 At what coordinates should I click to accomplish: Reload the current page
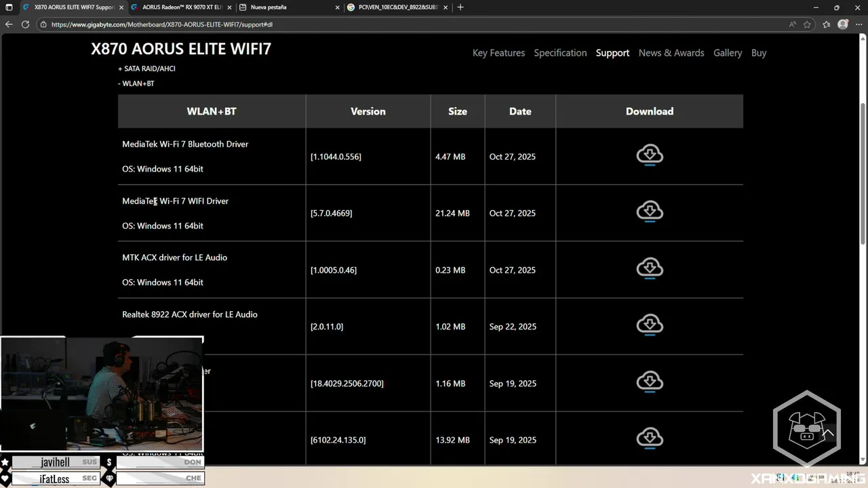pos(25,24)
